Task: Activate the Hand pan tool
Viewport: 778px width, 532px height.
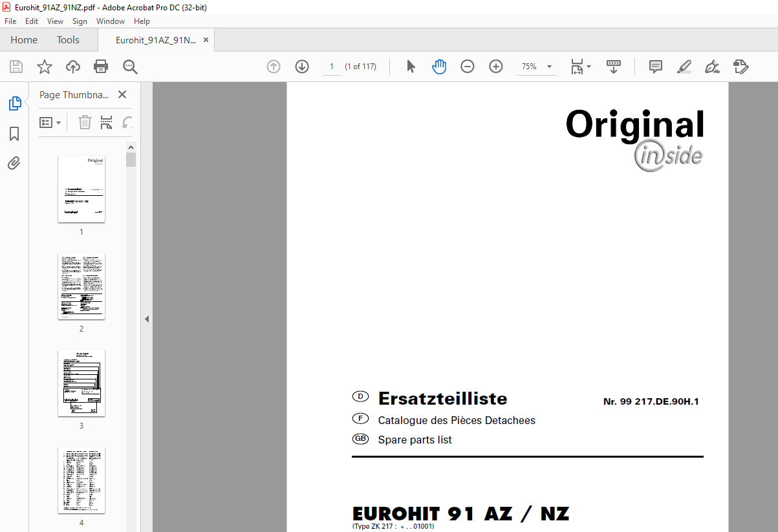Action: [439, 67]
